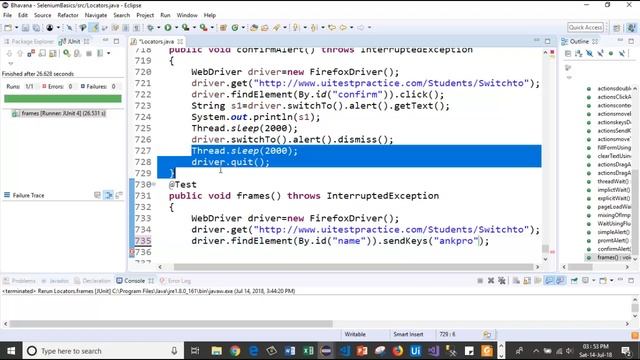Click the Coverage run icon in toolbar
This screenshot has height=360, width=640.
pos(186,28)
